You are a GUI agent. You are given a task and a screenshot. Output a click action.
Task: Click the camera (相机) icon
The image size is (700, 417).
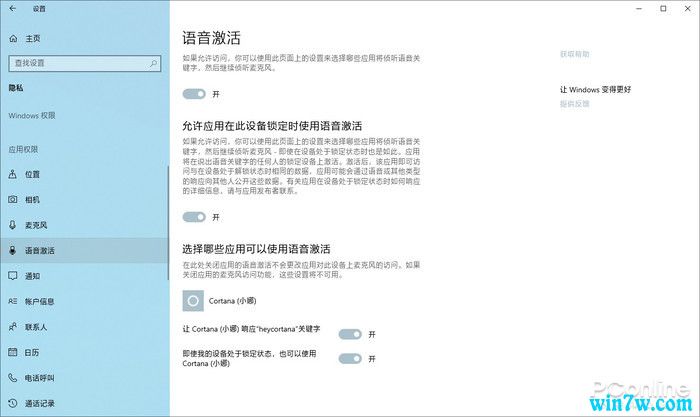pyautogui.click(x=13, y=200)
